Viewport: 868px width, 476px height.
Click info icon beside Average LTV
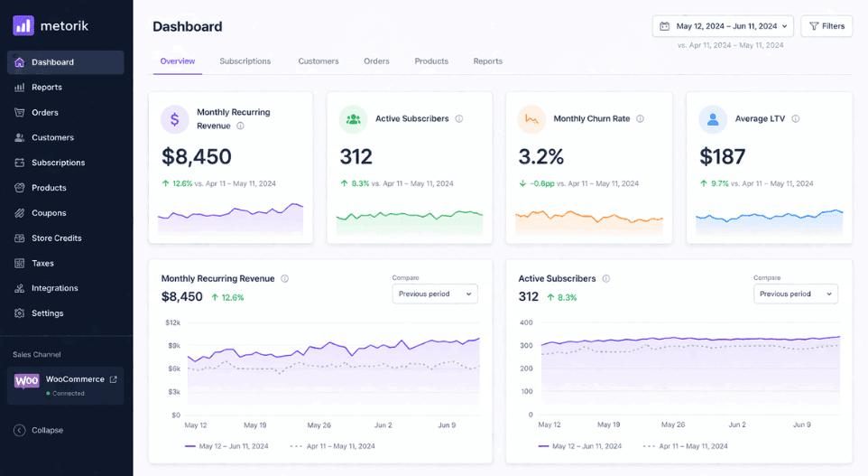pyautogui.click(x=796, y=118)
